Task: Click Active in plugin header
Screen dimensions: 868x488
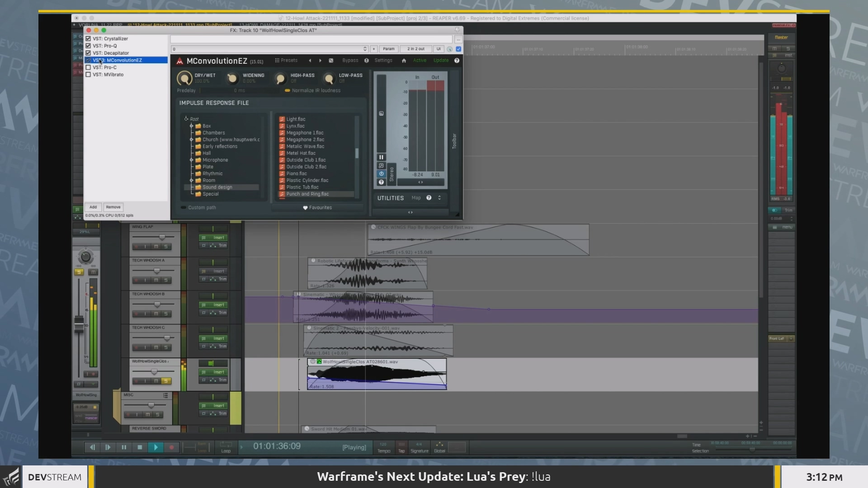Action: (420, 61)
